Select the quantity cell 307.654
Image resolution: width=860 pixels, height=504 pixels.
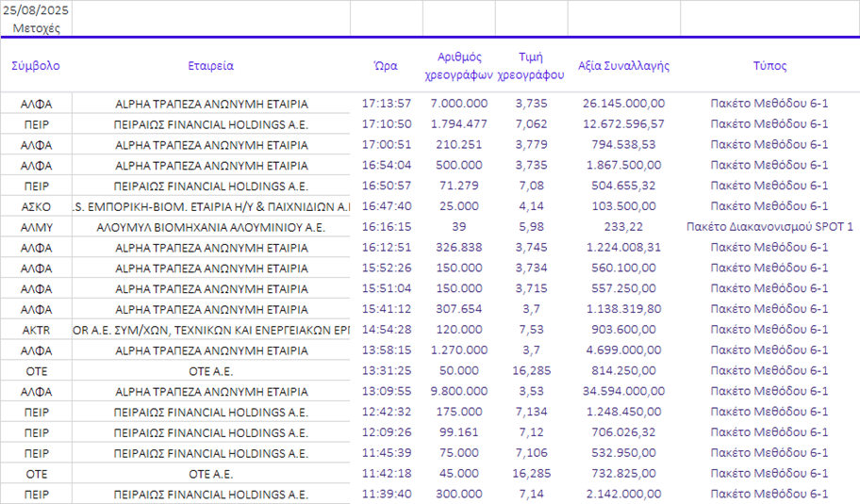[x=459, y=309]
